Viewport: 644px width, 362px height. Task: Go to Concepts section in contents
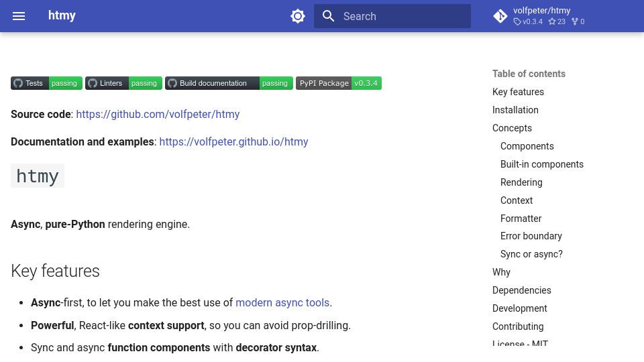pyautogui.click(x=512, y=128)
